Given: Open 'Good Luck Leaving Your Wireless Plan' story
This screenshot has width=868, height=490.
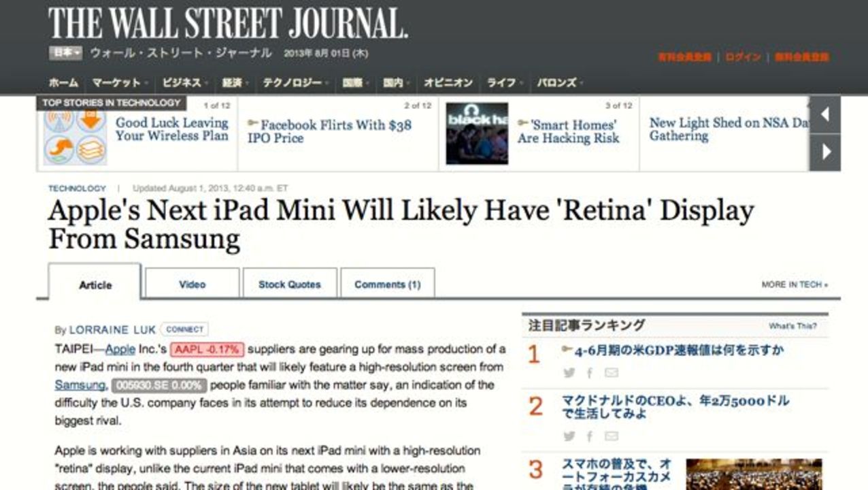Looking at the screenshot, I should tap(172, 129).
